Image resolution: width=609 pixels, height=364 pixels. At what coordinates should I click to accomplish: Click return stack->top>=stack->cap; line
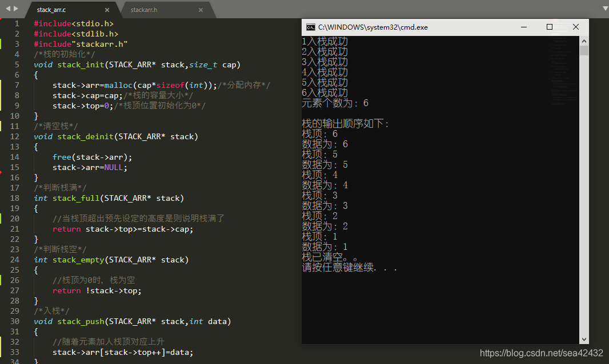(x=123, y=229)
